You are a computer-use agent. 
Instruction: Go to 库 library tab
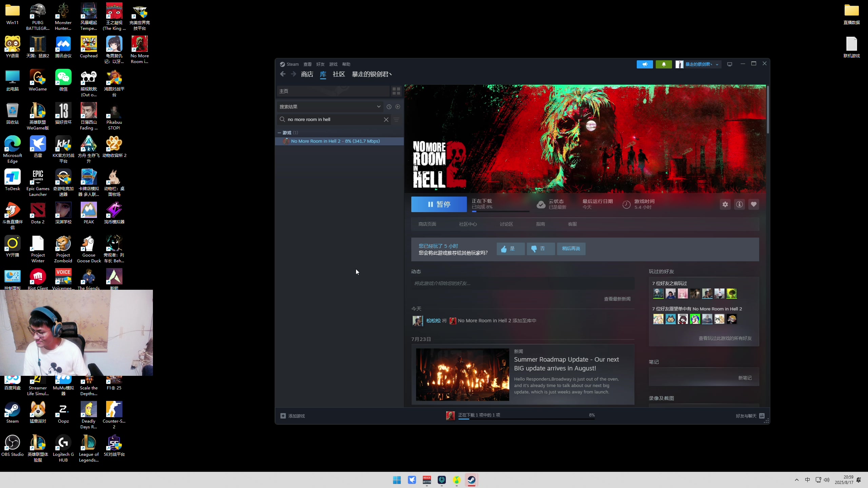(x=323, y=74)
